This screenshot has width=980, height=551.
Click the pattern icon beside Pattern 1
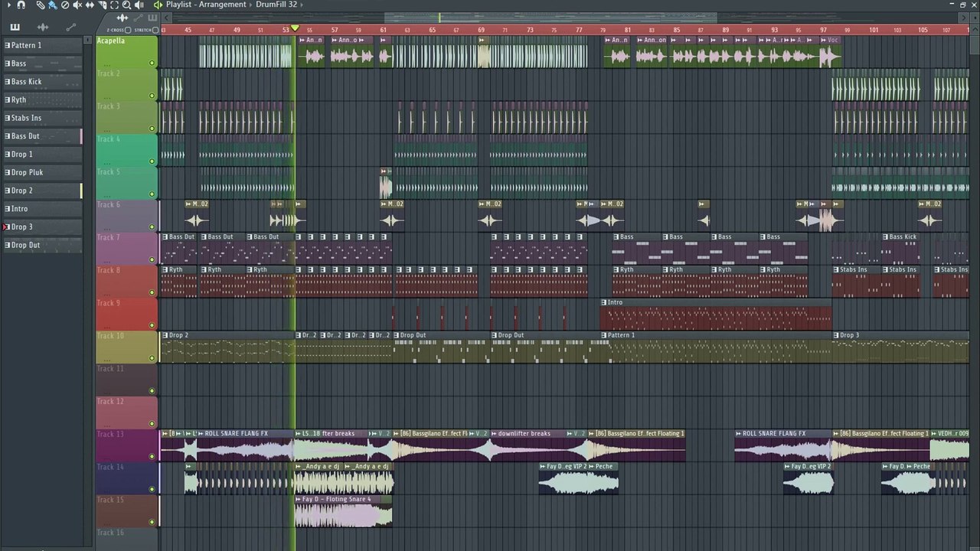pos(8,45)
